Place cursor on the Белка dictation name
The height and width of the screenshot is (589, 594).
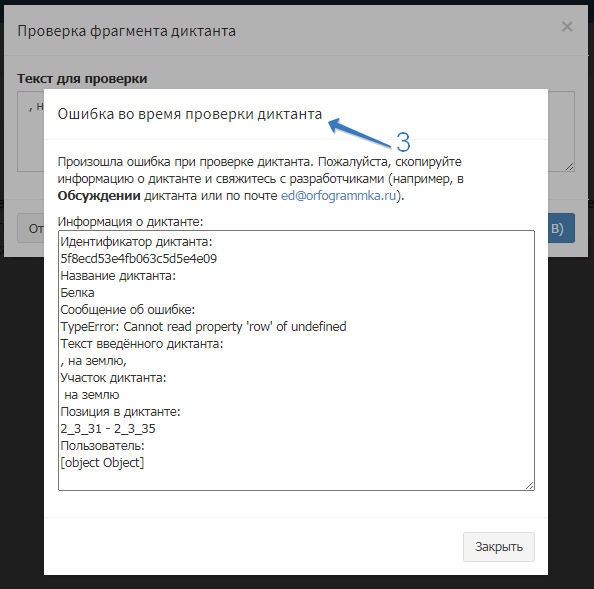[x=77, y=293]
